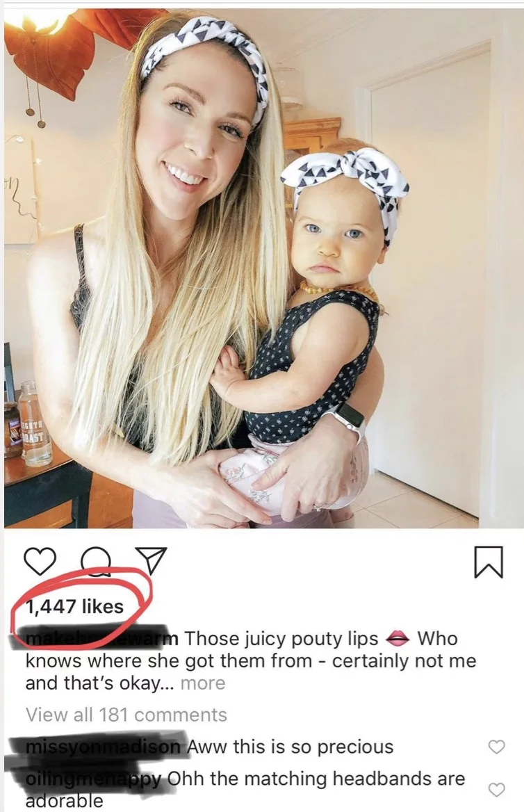Viewport: 524px width, 812px height.
Task: Click the lips emoji in the caption
Action: tap(398, 638)
